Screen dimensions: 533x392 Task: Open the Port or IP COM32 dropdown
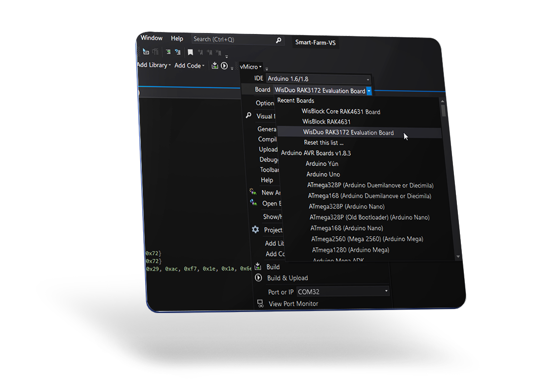pyautogui.click(x=343, y=291)
